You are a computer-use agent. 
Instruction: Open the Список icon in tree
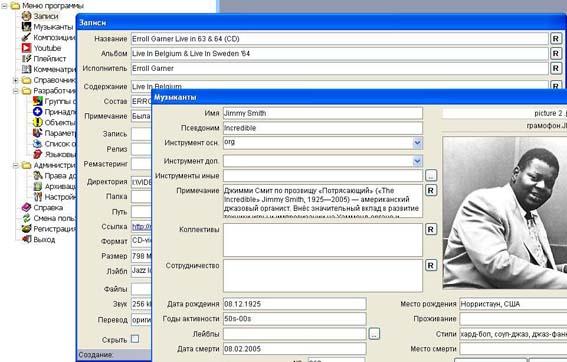point(38,144)
